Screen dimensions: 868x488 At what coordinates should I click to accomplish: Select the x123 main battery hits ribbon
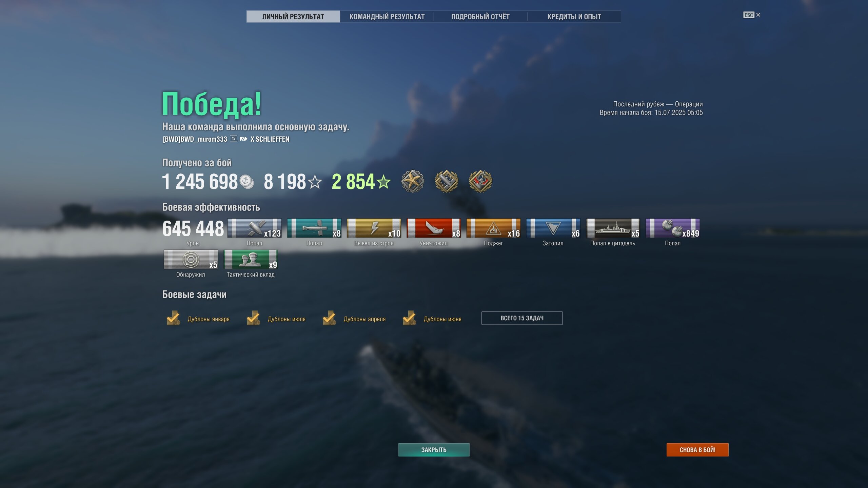(x=254, y=228)
